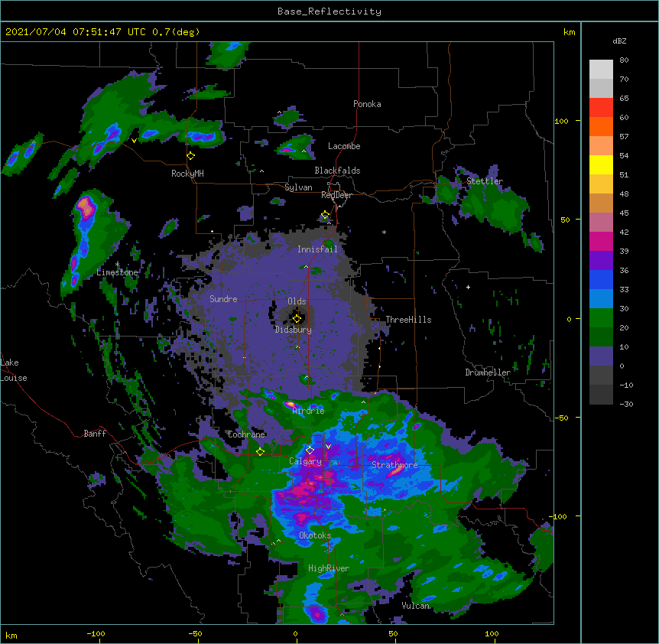This screenshot has height=644, width=659.
Task: Click the Okotoks city label
Action: (315, 535)
